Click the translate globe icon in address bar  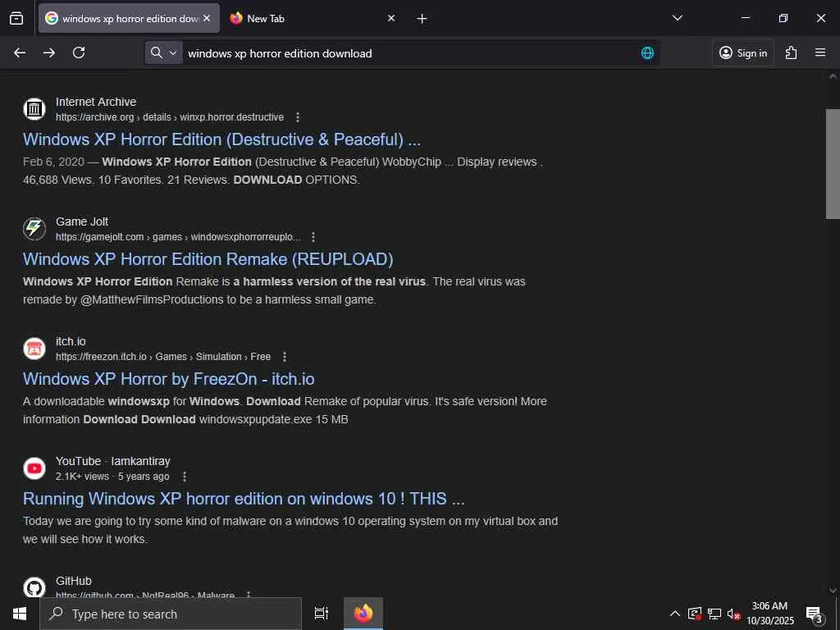click(x=647, y=53)
